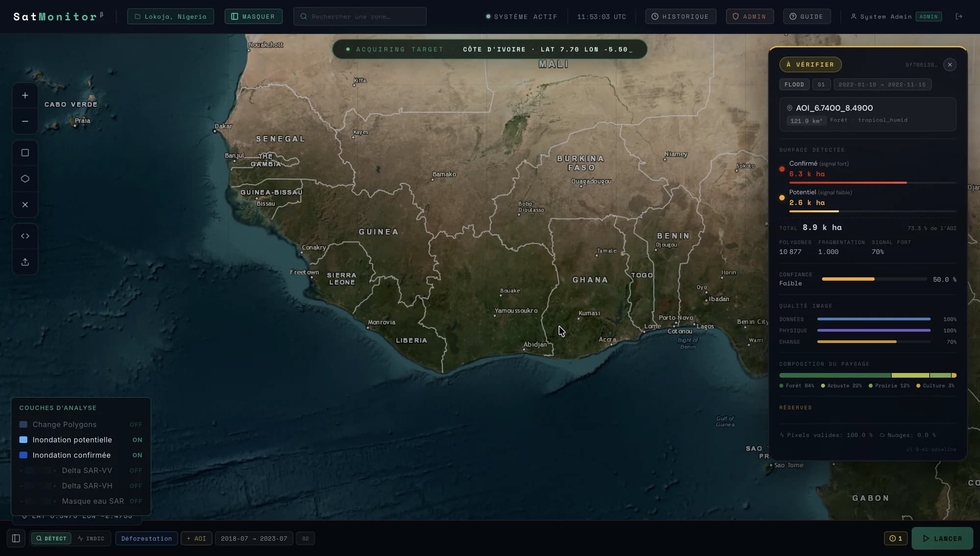Open the code embed tool
This screenshot has width=980, height=556.
coord(25,236)
